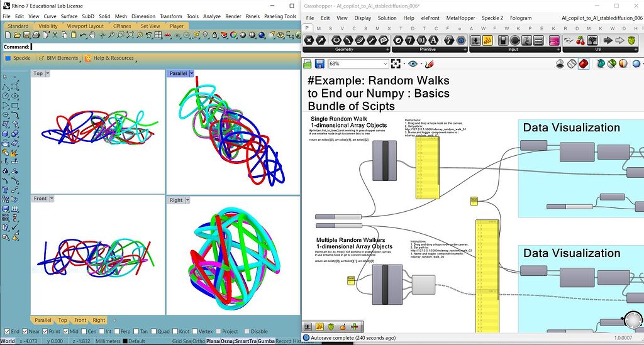This screenshot has height=345, width=644.
Task: Click the blue Render sphere icon in Rhino
Action: (262, 35)
